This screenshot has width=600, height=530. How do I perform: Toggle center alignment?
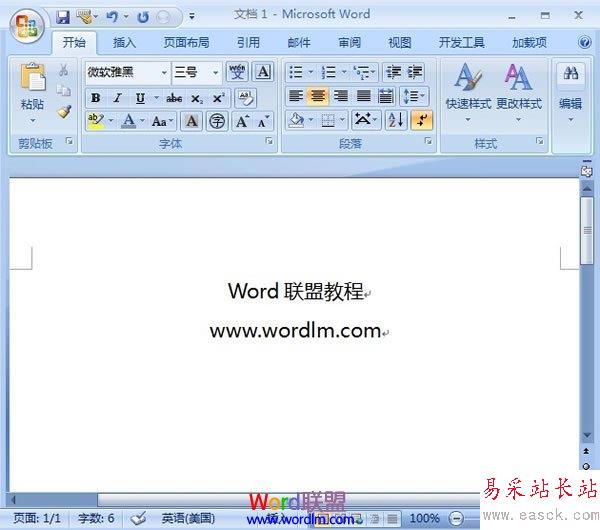318,96
